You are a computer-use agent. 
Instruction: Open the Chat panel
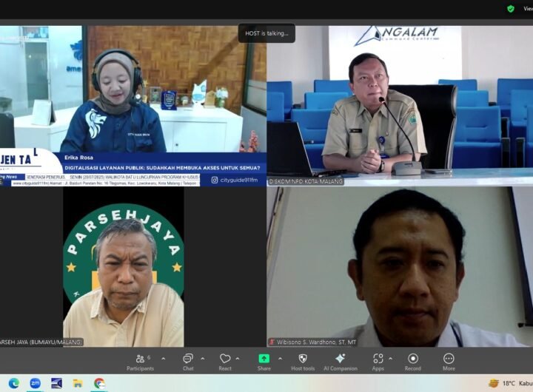tap(188, 362)
